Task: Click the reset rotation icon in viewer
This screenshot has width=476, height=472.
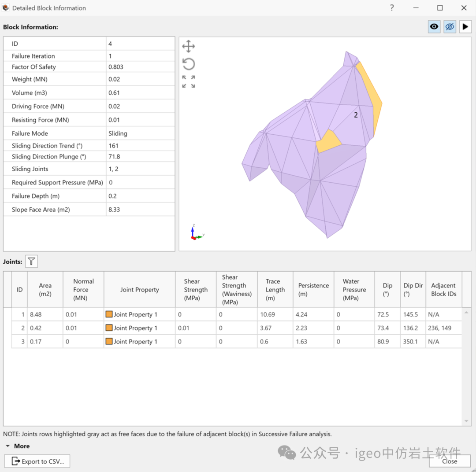Action: pyautogui.click(x=189, y=64)
